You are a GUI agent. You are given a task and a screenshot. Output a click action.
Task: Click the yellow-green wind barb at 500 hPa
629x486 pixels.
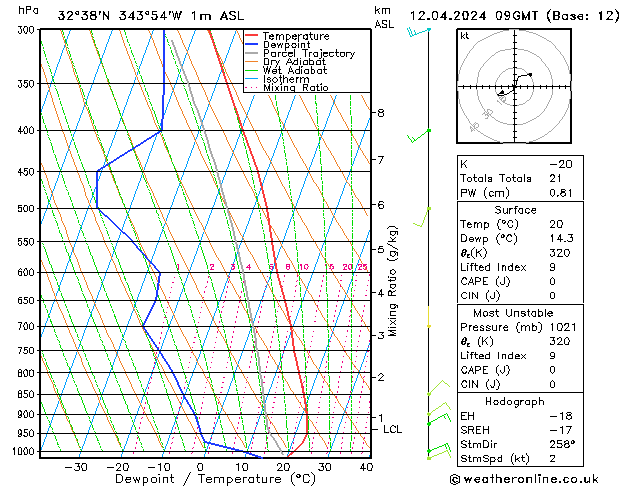(422, 217)
